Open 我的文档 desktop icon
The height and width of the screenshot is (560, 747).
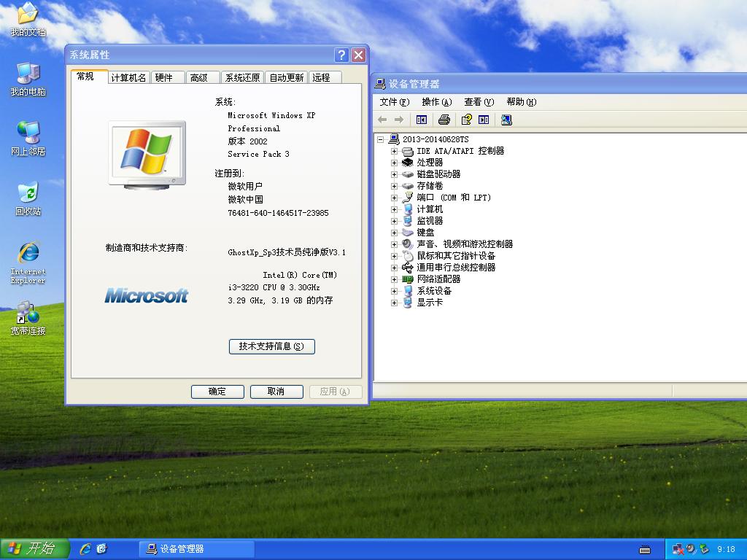pyautogui.click(x=28, y=19)
